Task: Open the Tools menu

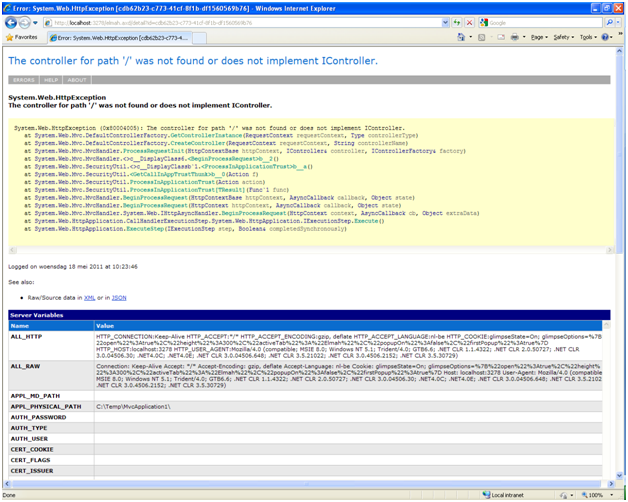Action: [588, 37]
